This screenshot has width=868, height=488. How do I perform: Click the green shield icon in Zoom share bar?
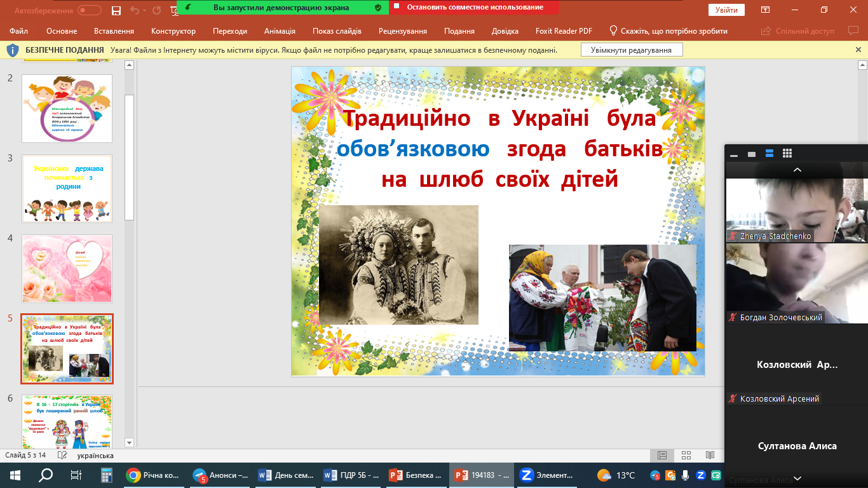tap(378, 7)
